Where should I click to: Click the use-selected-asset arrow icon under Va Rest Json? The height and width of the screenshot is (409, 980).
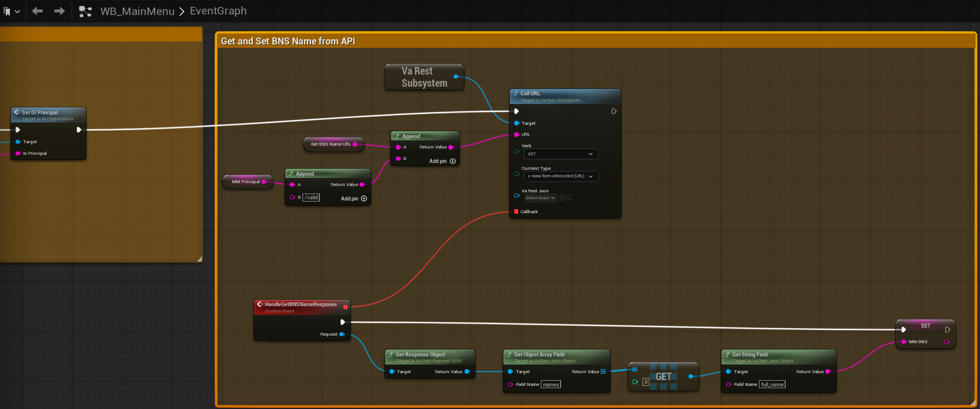point(562,198)
